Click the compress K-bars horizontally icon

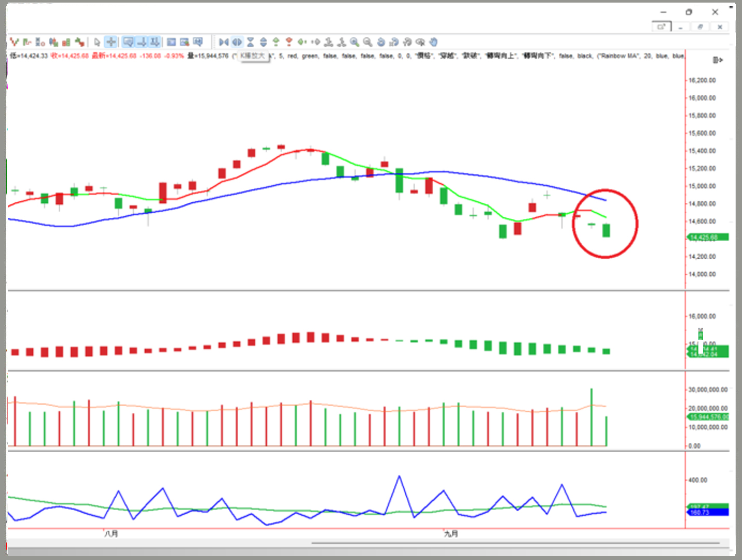[x=224, y=42]
